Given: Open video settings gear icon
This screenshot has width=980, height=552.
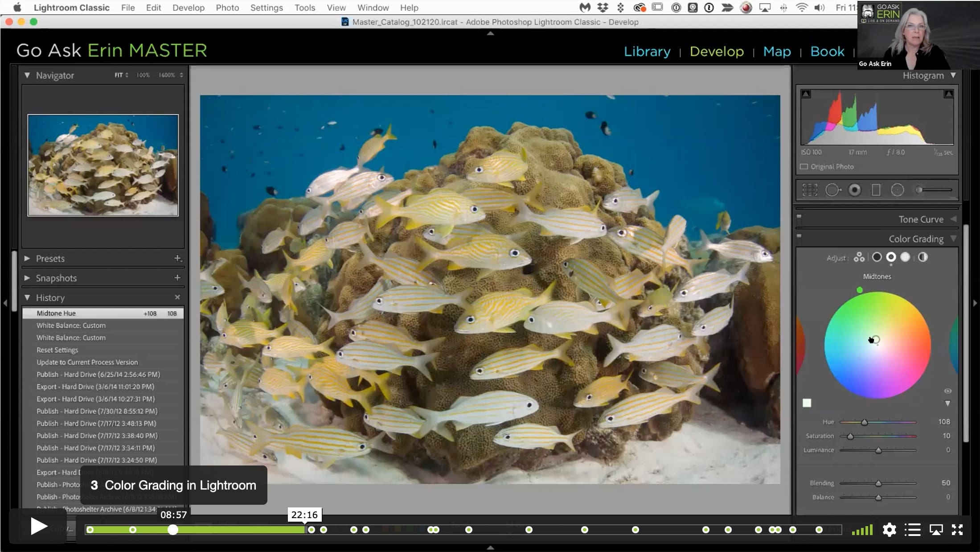Looking at the screenshot, I should pyautogui.click(x=889, y=529).
